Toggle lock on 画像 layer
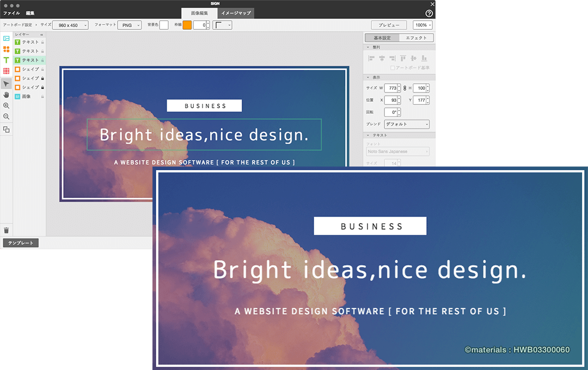This screenshot has width=588, height=370. tap(42, 96)
